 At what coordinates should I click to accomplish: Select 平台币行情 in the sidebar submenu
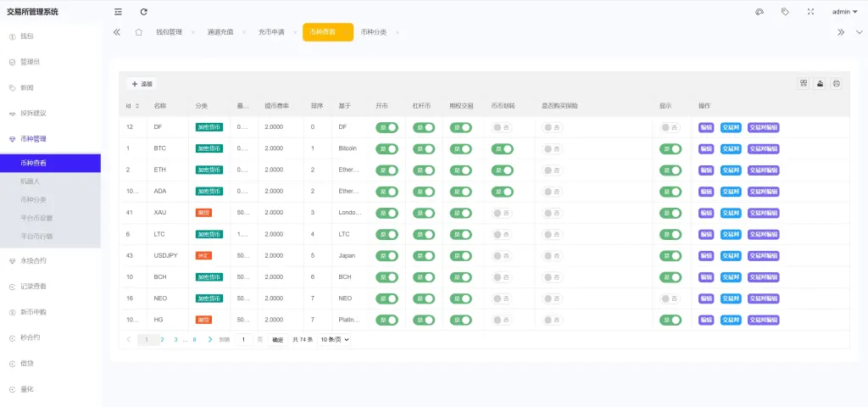pos(50,236)
